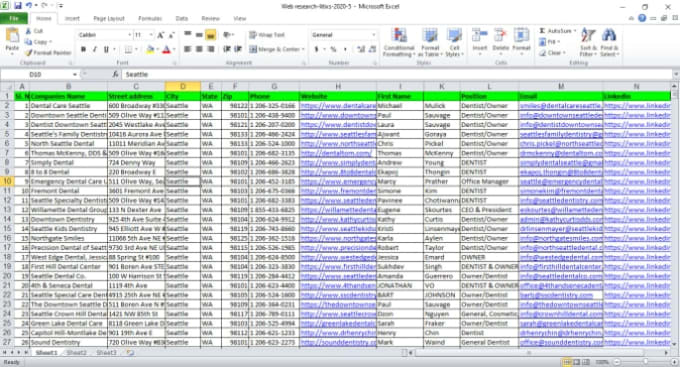Toggle Top Align
Screen dimensions: 680x367
pos(188,35)
